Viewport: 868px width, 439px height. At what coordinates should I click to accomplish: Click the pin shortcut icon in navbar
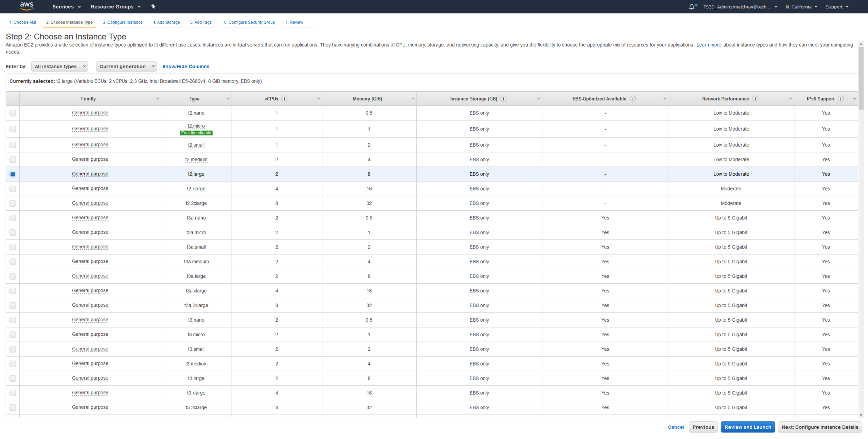[153, 6]
